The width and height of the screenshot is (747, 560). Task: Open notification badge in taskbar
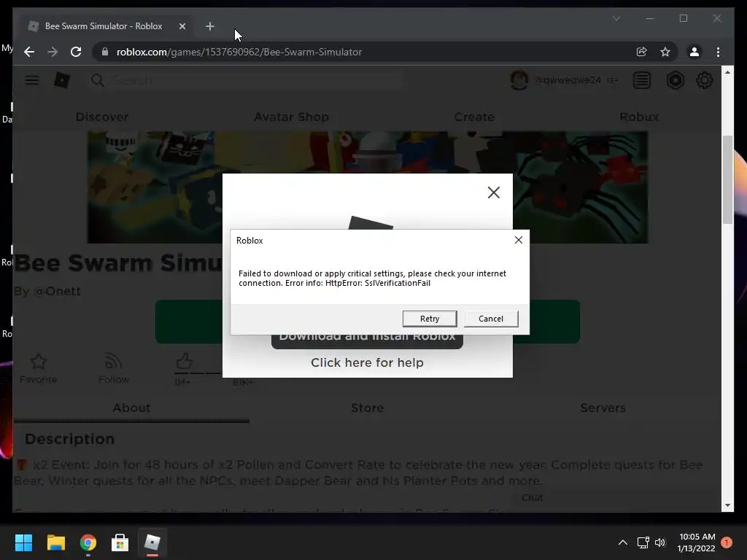727,542
